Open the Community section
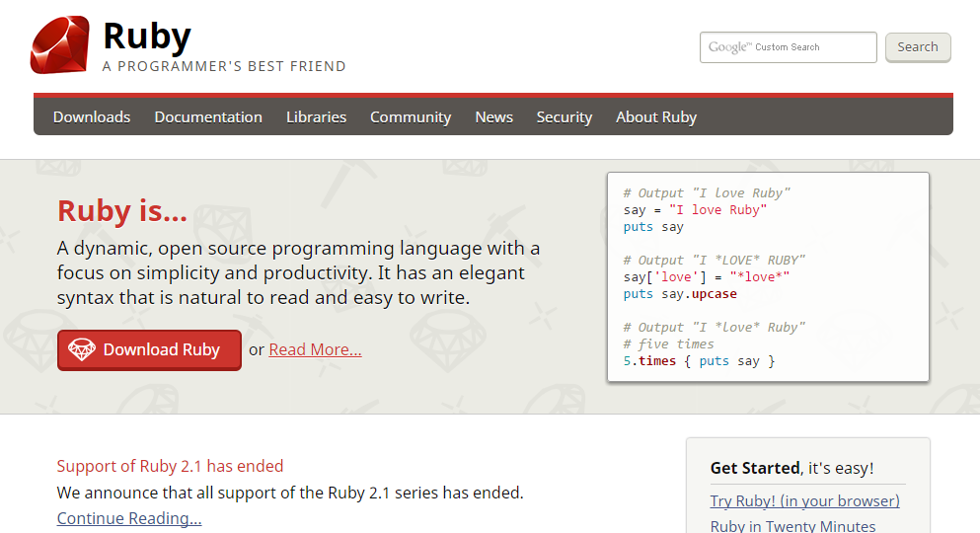Screen dimensions: 980x533 [411, 116]
